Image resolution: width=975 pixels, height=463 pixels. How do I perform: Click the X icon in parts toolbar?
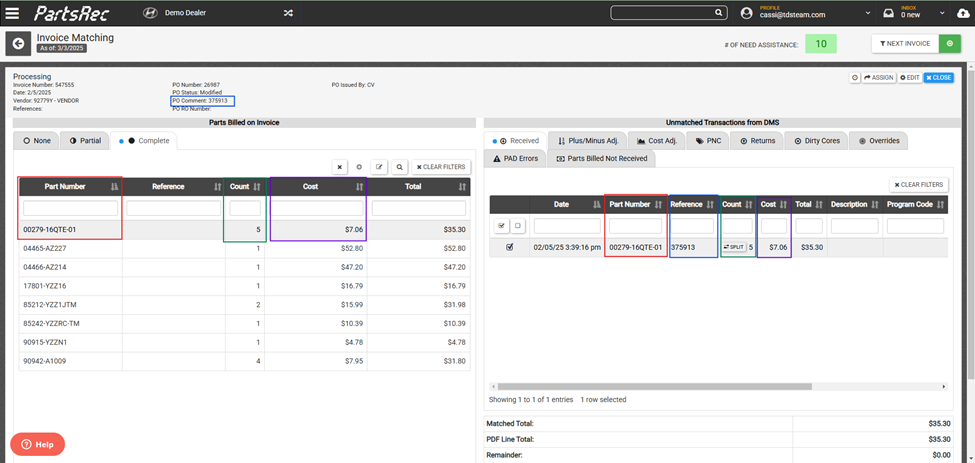340,167
